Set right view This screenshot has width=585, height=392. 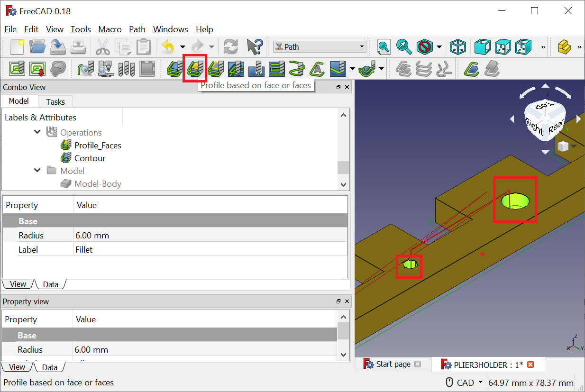(523, 46)
